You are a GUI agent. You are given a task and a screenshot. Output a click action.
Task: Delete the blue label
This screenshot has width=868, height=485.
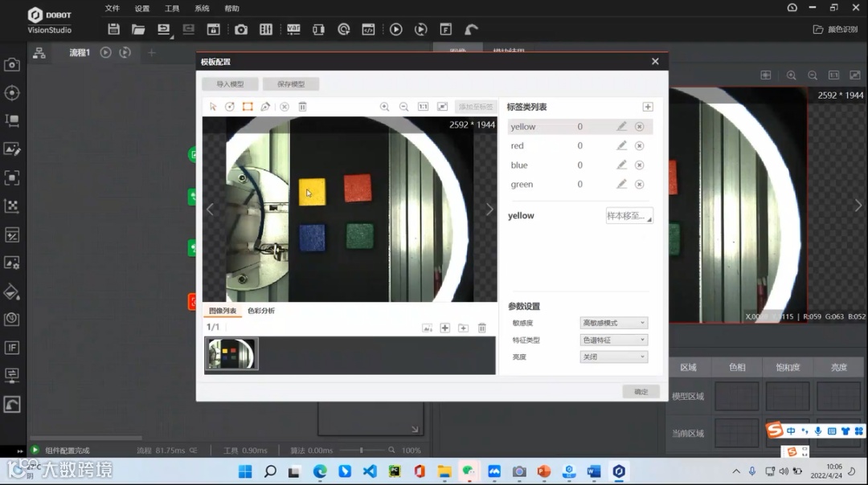coord(640,165)
